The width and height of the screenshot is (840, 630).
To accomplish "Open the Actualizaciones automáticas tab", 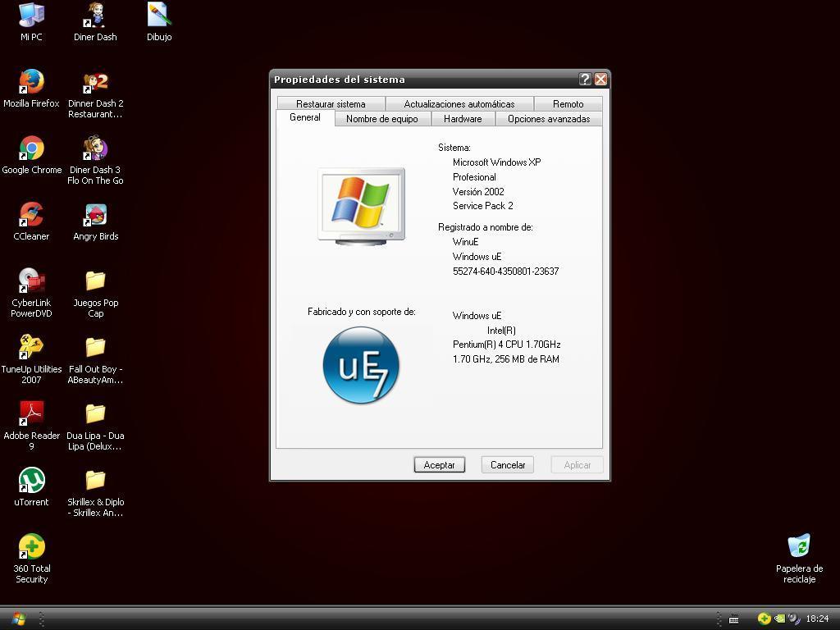I will (459, 104).
